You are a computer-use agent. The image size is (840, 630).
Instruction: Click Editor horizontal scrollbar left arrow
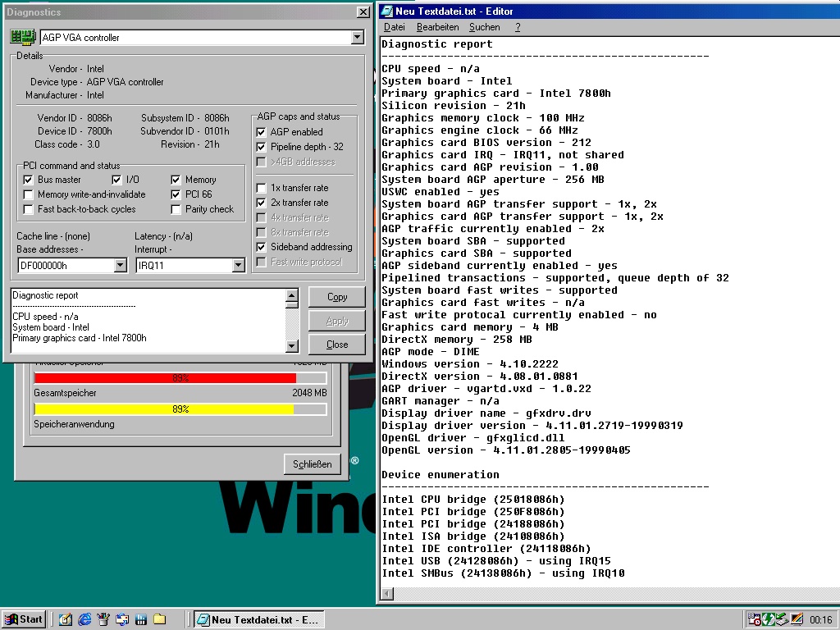pos(387,594)
